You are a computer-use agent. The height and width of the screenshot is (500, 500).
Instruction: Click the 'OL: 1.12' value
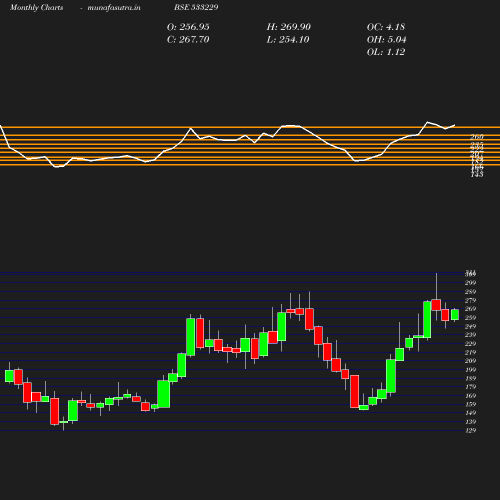point(386,52)
